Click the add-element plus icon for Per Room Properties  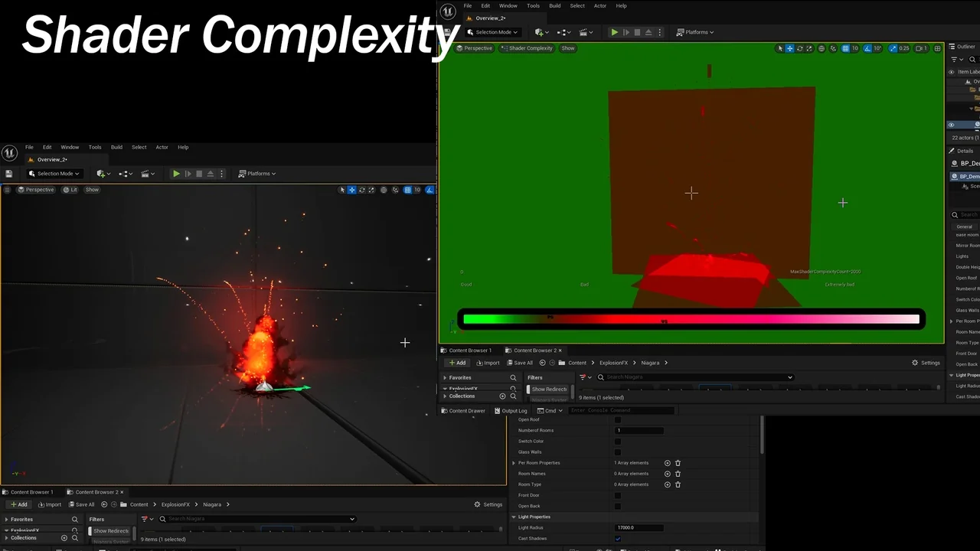[667, 463]
